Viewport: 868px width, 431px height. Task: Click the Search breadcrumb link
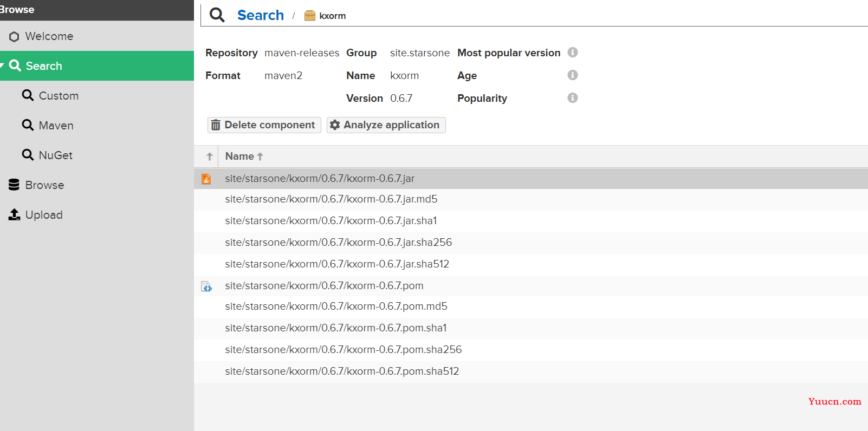pos(261,15)
